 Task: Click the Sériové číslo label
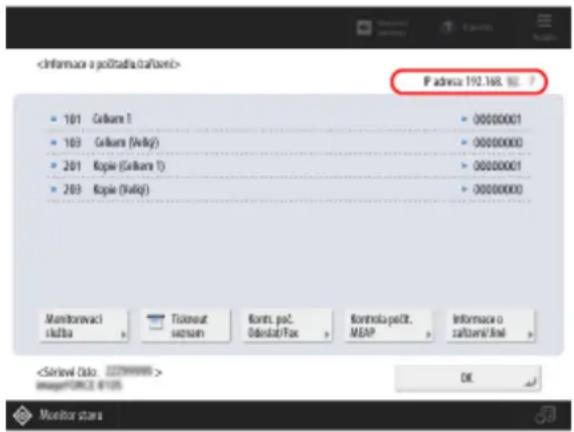click(x=67, y=373)
